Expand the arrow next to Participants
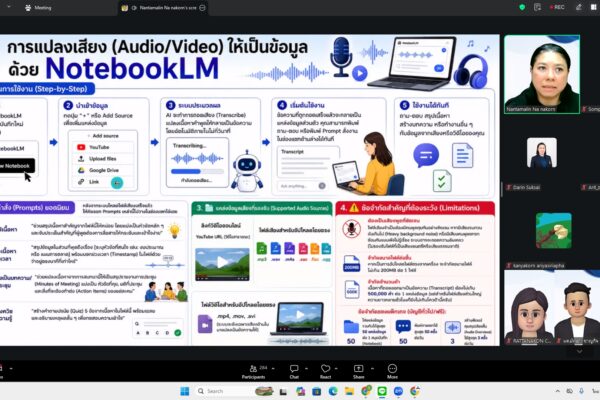Screen dimensions: 600x400 [273, 369]
